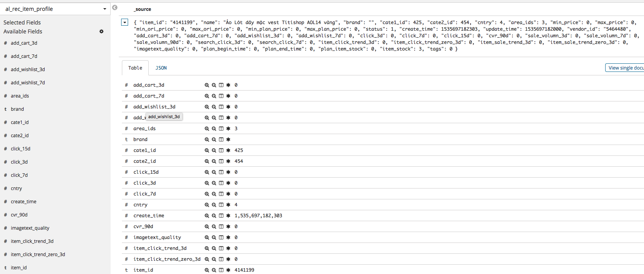
Task: Filter for value on item_click_trend_zero_3d row
Action: pos(207,259)
